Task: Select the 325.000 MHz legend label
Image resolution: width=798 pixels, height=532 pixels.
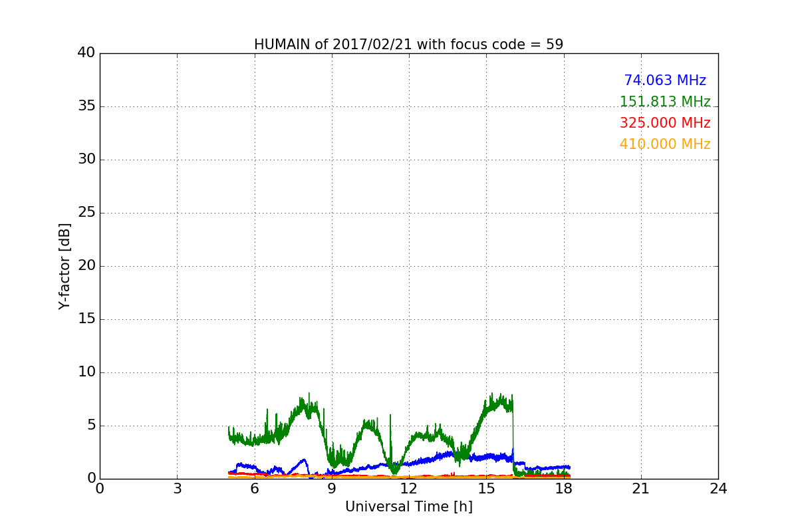Action: coord(665,123)
